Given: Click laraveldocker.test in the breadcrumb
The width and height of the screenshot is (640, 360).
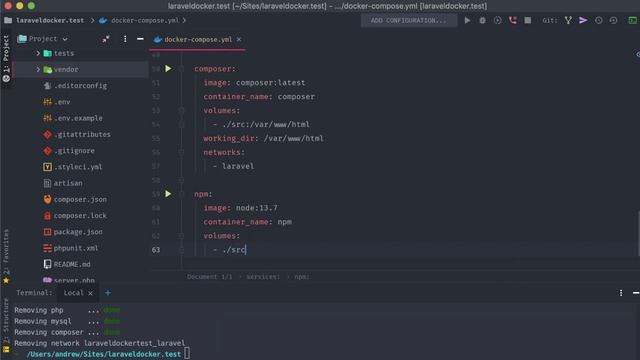Looking at the screenshot, I should click(50, 20).
